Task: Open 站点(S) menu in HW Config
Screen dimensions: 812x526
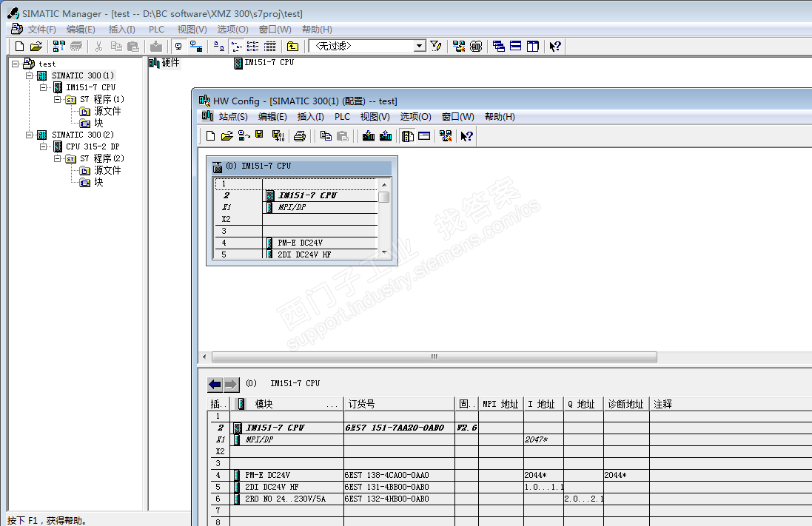Action: 233,116
